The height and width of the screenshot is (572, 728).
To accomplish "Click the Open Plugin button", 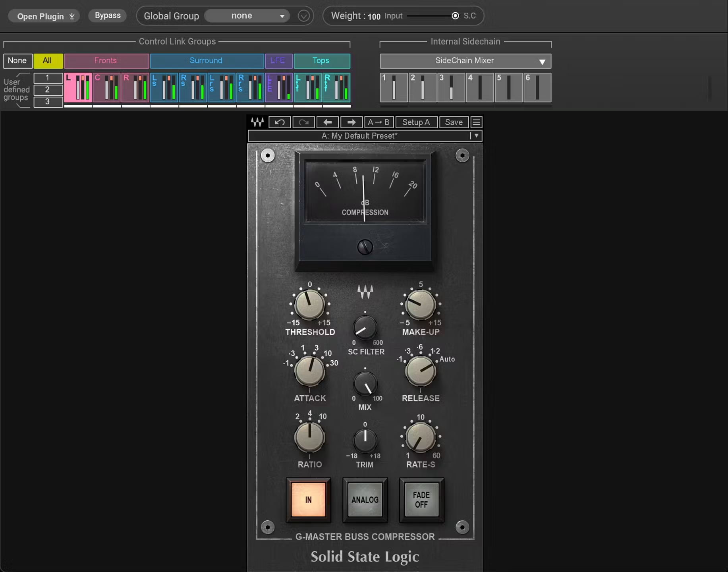I will [44, 16].
